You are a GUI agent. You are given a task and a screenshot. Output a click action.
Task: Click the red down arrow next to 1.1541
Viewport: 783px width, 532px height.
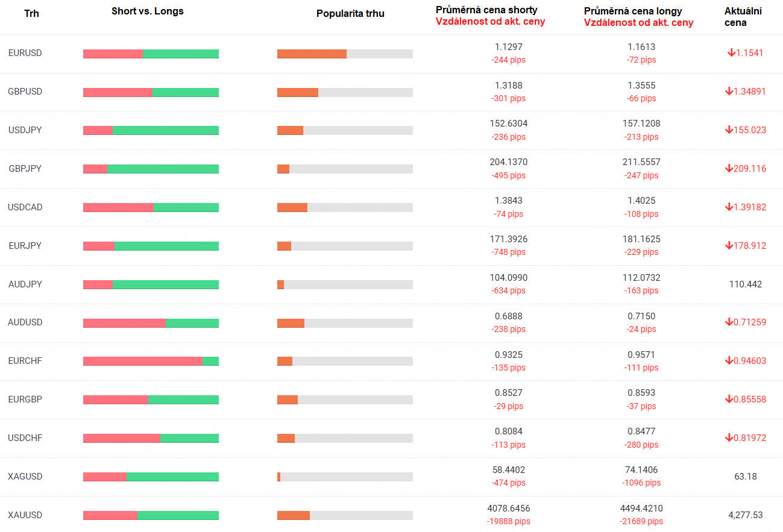(732, 53)
